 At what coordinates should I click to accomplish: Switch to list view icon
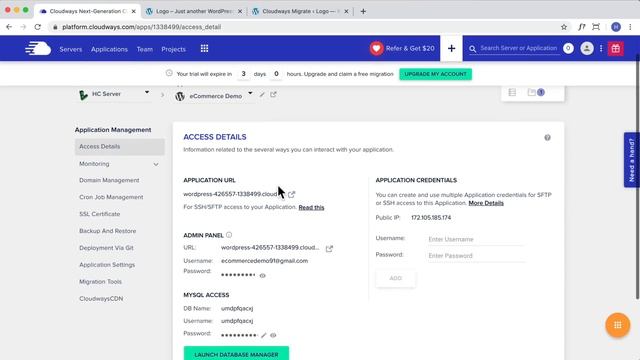[x=512, y=93]
